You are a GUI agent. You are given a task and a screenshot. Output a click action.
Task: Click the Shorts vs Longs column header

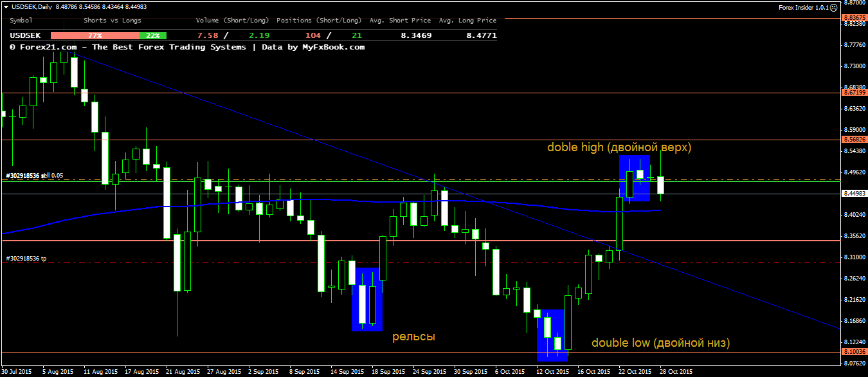113,21
